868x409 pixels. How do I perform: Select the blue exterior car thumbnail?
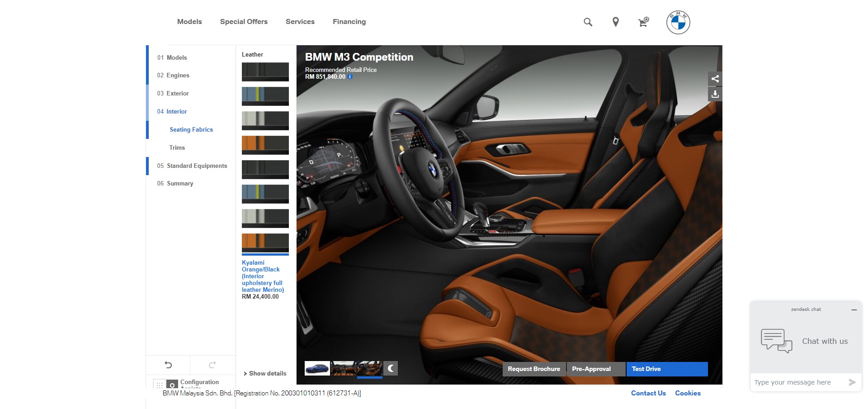click(317, 368)
